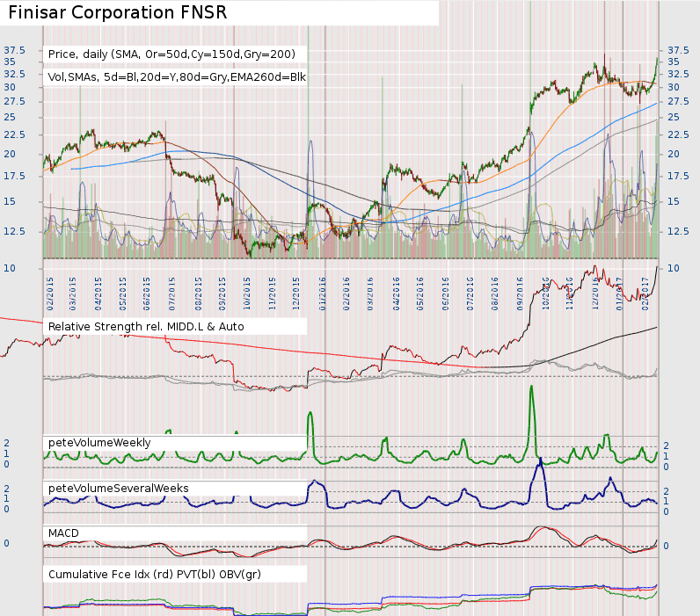Click the Cumulative Fce Idx PVT OBV label

pos(155,574)
